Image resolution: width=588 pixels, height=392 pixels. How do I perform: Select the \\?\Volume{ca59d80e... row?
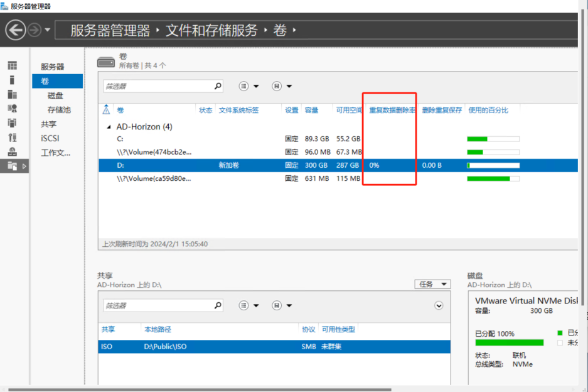click(x=338, y=178)
